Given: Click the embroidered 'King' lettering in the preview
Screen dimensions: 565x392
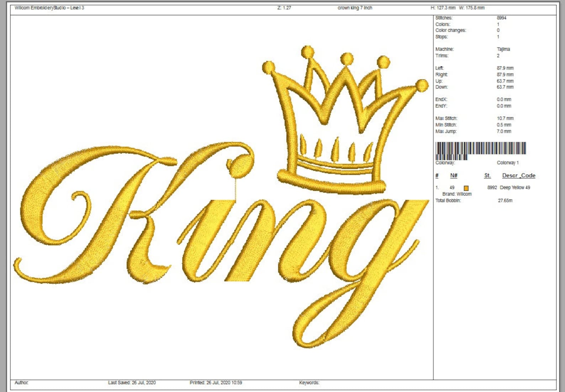Looking at the screenshot, I should [221, 245].
